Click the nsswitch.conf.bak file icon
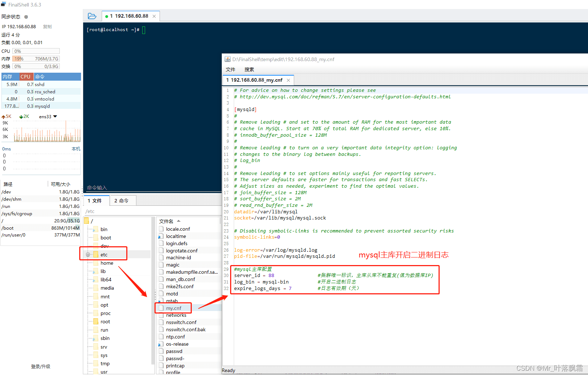The image size is (588, 375). (161, 329)
